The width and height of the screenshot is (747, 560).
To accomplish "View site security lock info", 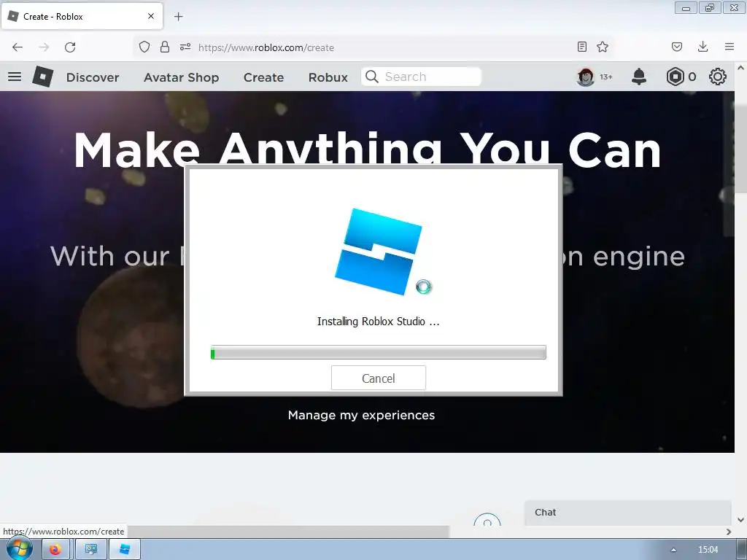I will [165, 47].
